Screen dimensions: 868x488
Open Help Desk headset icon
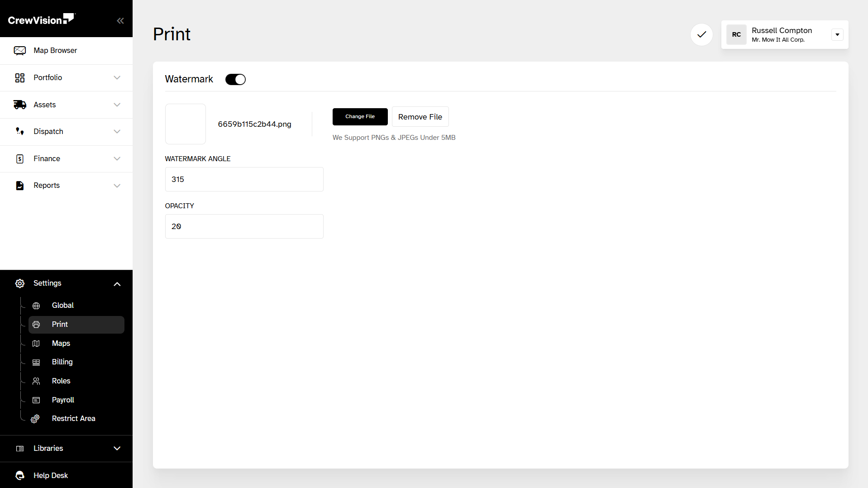[x=19, y=475]
